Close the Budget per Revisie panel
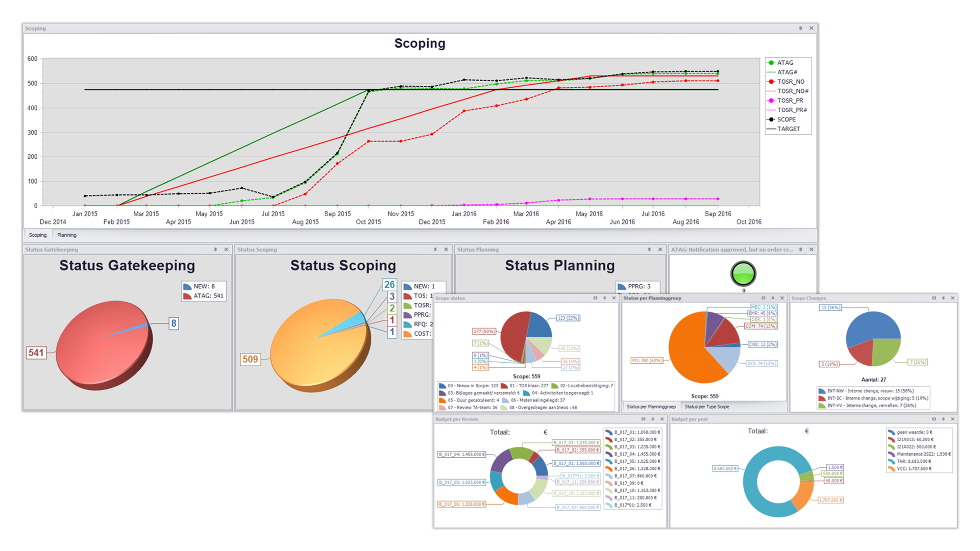980x551 pixels. coord(662,419)
